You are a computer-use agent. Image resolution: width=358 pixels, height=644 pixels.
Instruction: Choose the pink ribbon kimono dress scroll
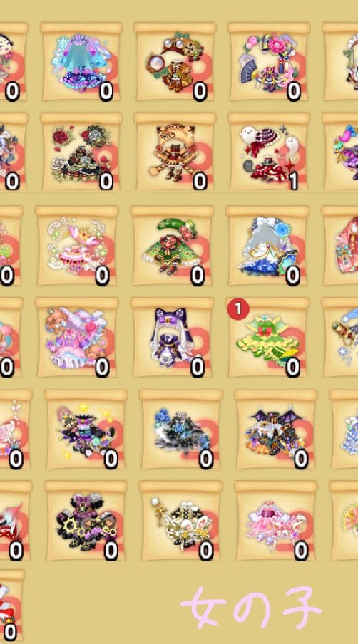[x=276, y=521]
